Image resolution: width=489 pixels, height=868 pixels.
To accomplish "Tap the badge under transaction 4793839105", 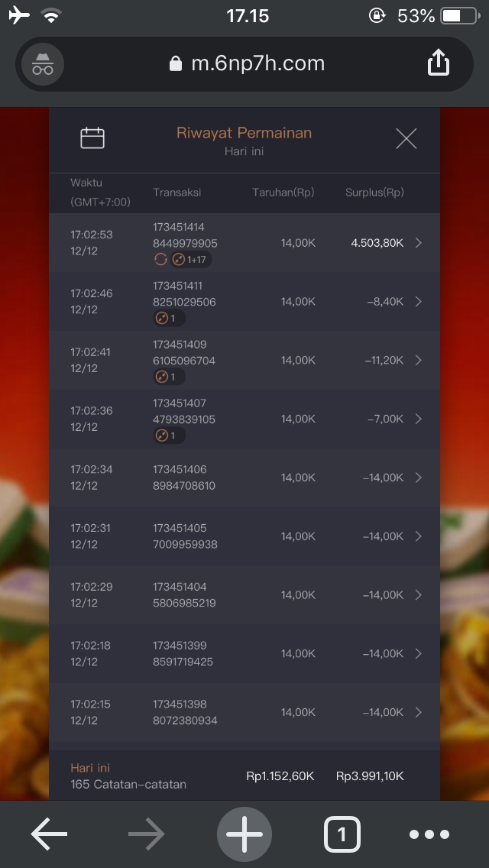I will click(x=169, y=436).
